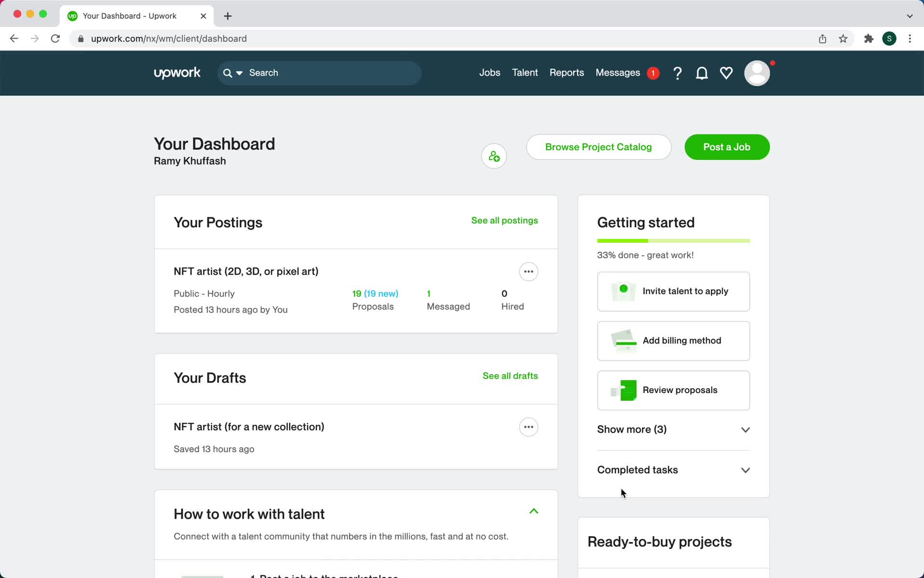Click the Help question mark icon
Screen dimensions: 924x578
click(678, 73)
